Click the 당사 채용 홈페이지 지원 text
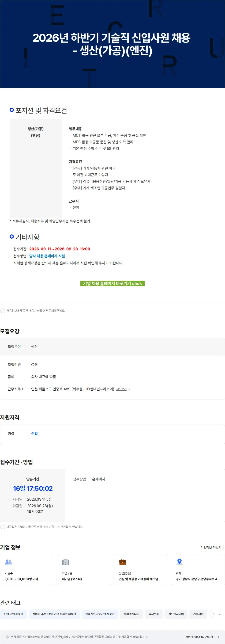This screenshot has width=225, height=644. click(x=47, y=256)
